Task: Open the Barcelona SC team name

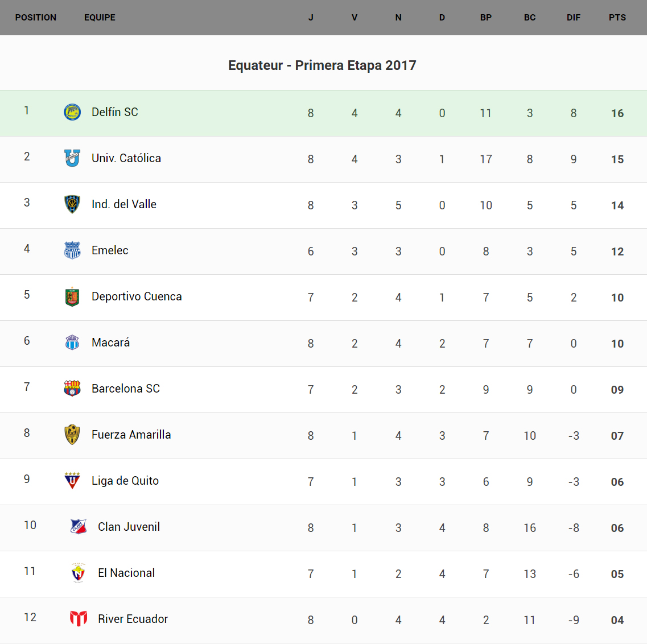Action: (126, 389)
